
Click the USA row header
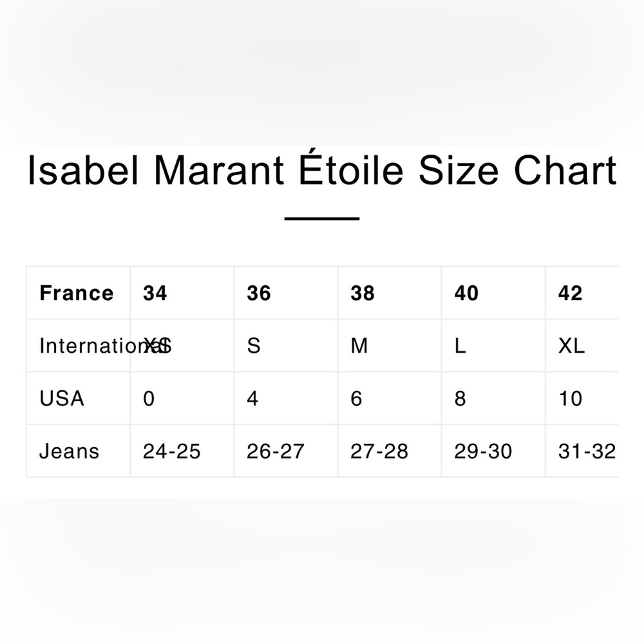pos(62,399)
